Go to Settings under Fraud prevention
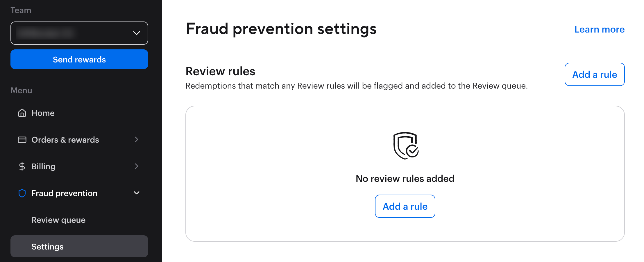The height and width of the screenshot is (262, 644). pos(47,246)
